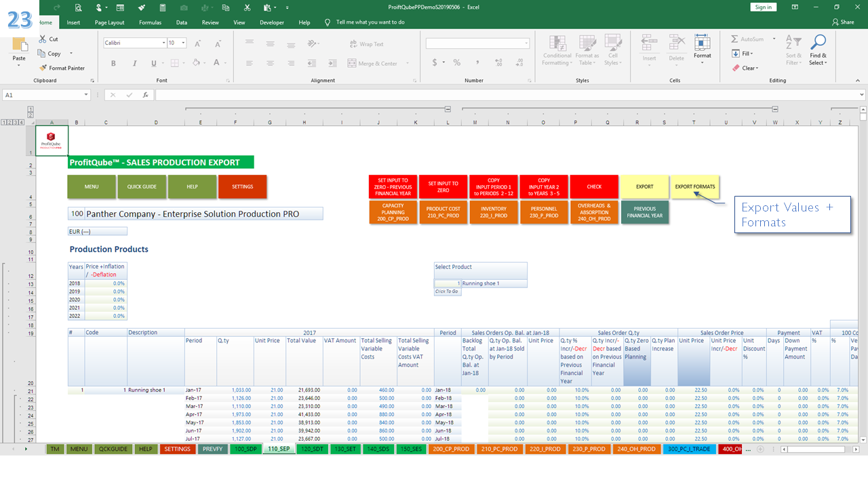The width and height of the screenshot is (868, 488).
Task: Click the Paste clipboard icon
Action: coord(19,45)
